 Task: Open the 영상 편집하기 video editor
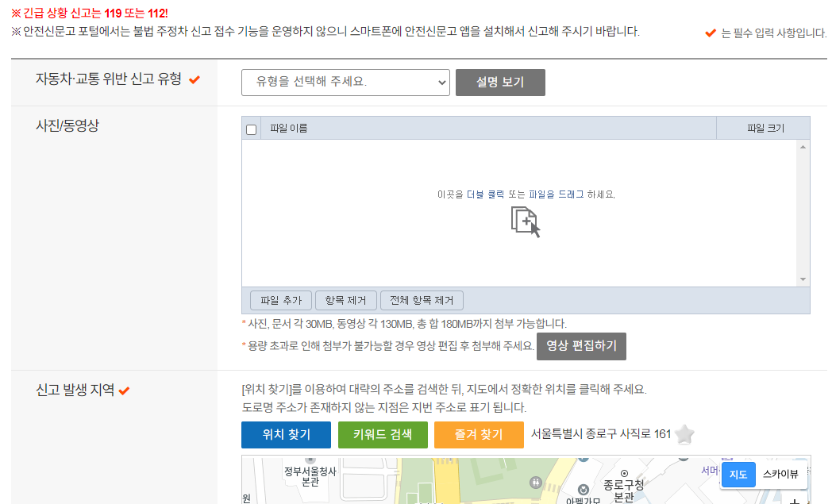coord(582,346)
